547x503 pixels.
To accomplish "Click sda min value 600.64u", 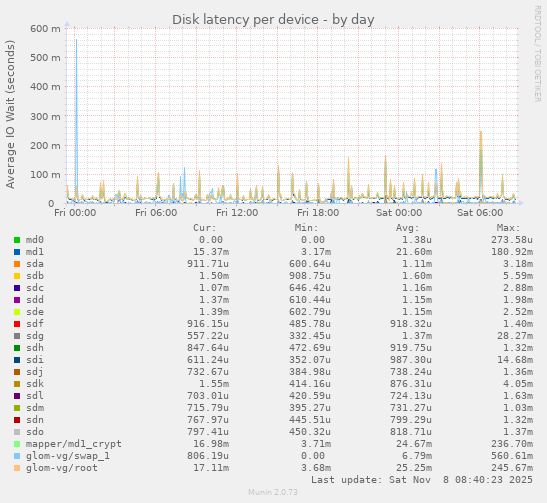I will pyautogui.click(x=309, y=264).
